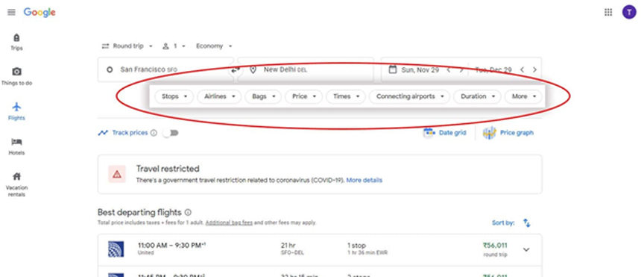This screenshot has height=277, width=644.
Task: Click the calendar icon by departure date
Action: [393, 69]
